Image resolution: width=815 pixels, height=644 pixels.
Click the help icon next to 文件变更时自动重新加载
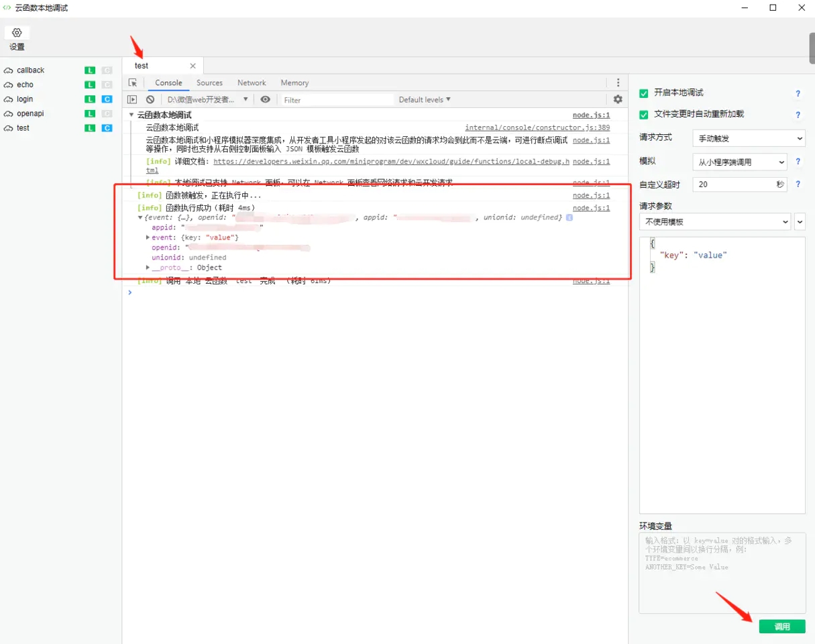tap(798, 115)
